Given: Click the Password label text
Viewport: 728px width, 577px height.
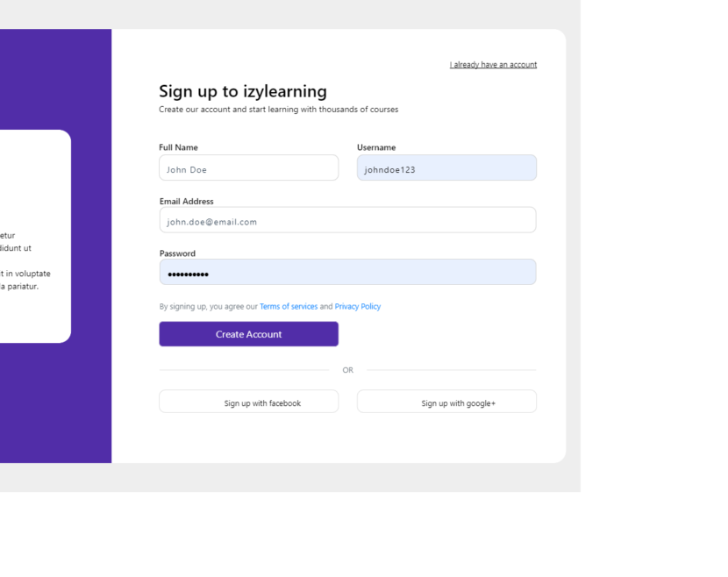Looking at the screenshot, I should pyautogui.click(x=177, y=253).
